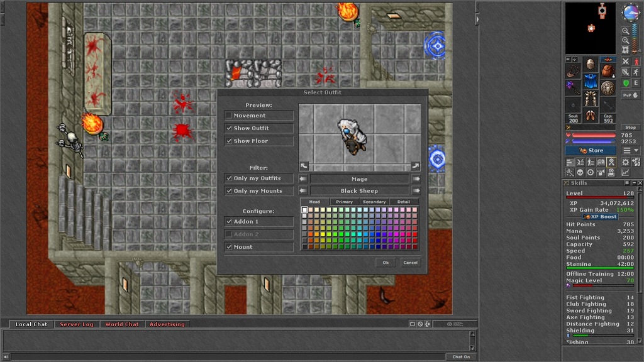Viewport: 644px width, 362px height.
Task: Click the minimap compass rose
Action: [630, 13]
